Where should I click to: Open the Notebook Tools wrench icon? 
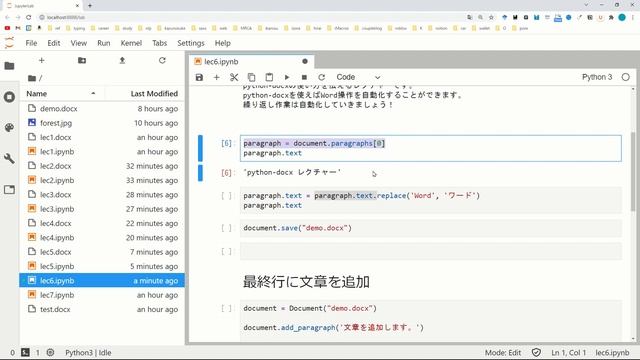(x=9, y=158)
